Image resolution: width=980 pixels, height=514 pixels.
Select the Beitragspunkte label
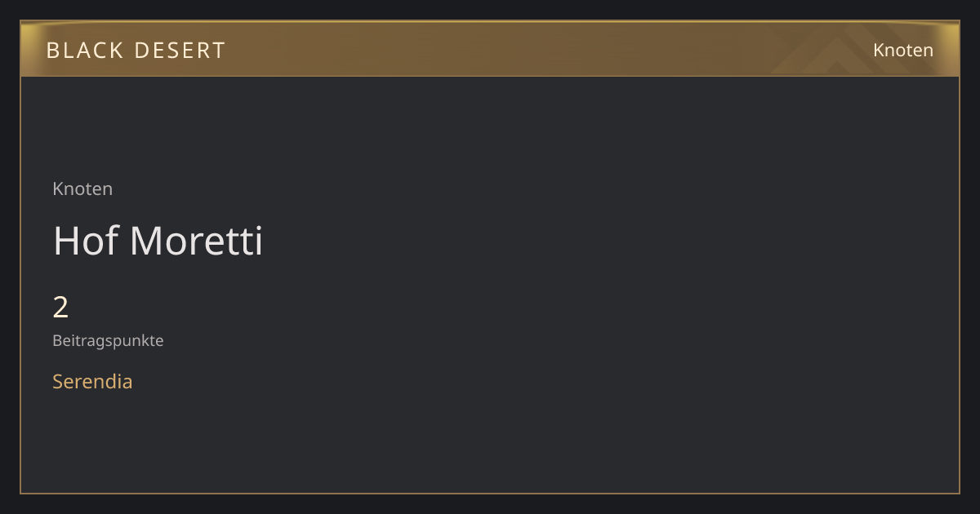(x=108, y=341)
